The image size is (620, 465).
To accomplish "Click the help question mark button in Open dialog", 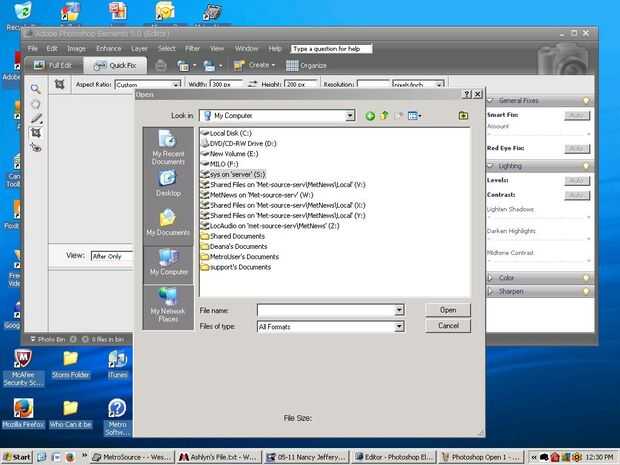I will [x=467, y=94].
